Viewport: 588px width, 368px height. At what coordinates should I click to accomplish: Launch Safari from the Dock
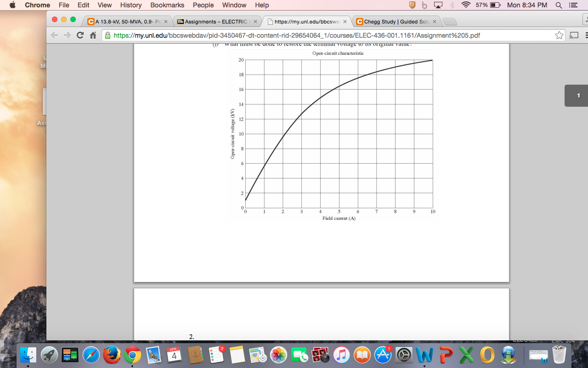click(91, 355)
